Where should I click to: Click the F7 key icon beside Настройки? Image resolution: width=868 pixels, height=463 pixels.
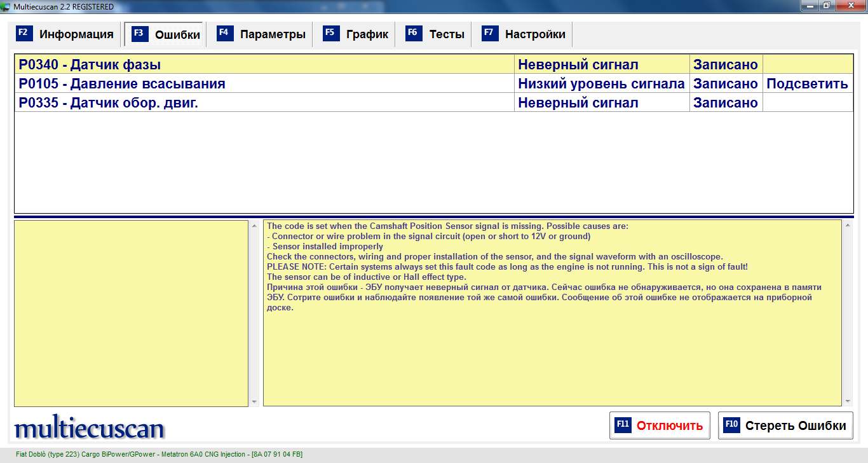point(490,34)
